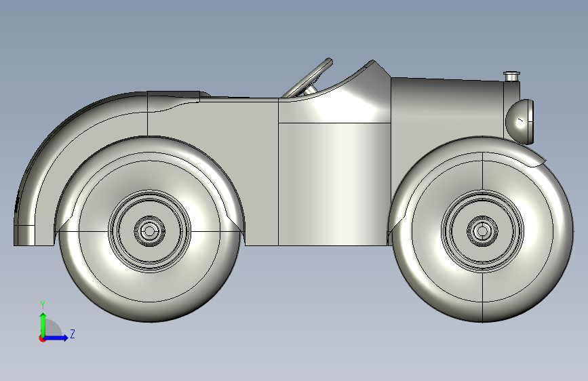
Task: Click the red origin ball of the triad
Action: pyautogui.click(x=42, y=338)
